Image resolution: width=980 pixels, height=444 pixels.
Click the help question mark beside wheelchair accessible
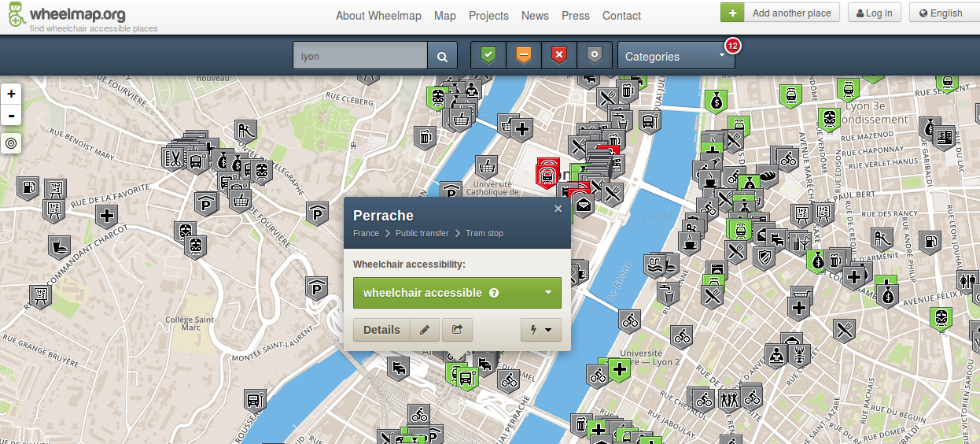click(494, 293)
